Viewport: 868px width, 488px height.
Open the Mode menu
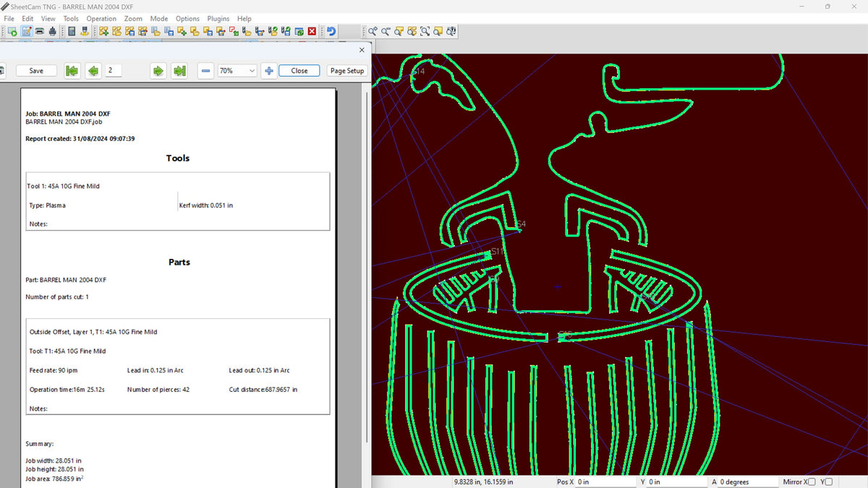pos(159,19)
